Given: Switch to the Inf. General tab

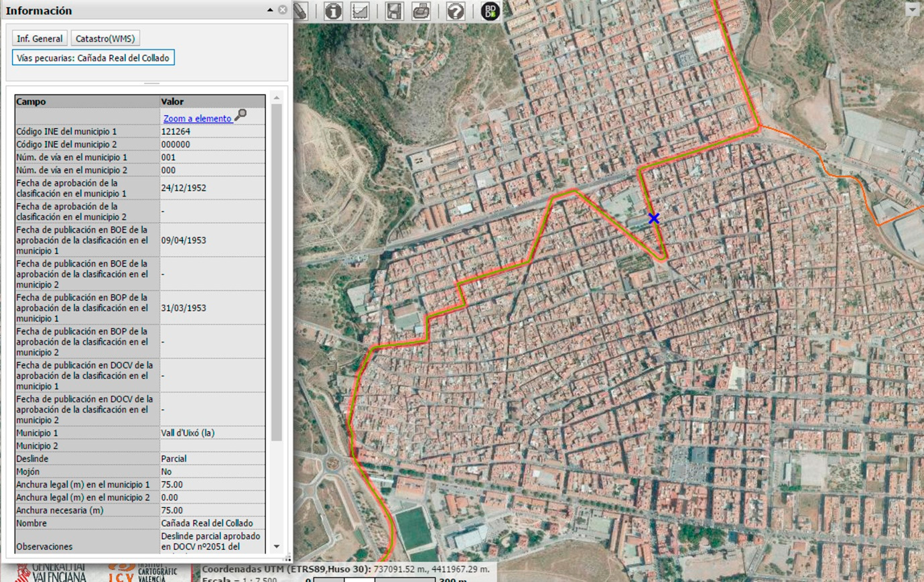Looking at the screenshot, I should [x=40, y=38].
